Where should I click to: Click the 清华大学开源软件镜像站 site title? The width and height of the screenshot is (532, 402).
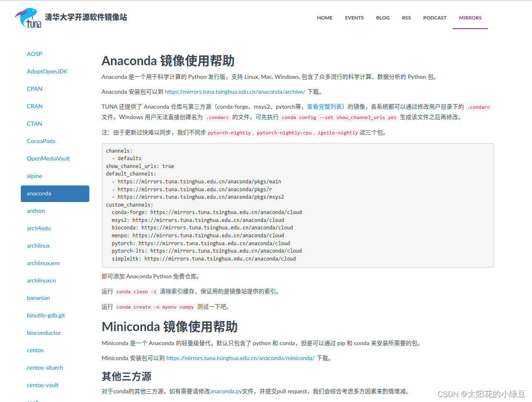(86, 17)
